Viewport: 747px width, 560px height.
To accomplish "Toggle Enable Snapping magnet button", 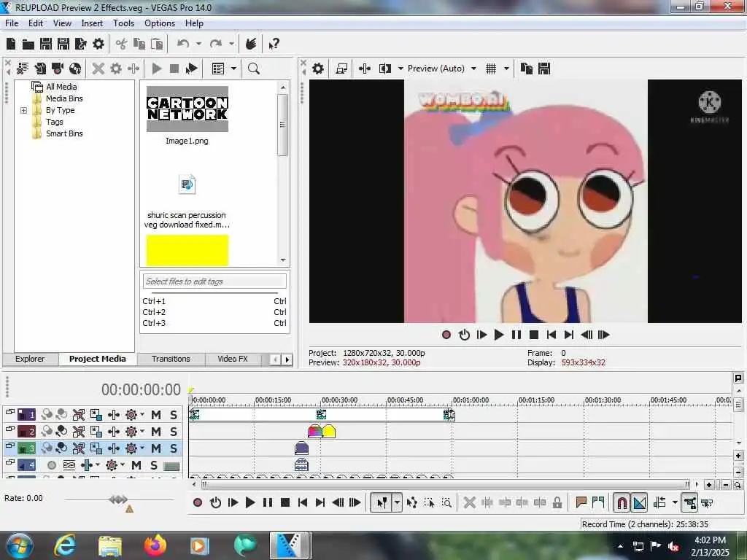I will (622, 503).
